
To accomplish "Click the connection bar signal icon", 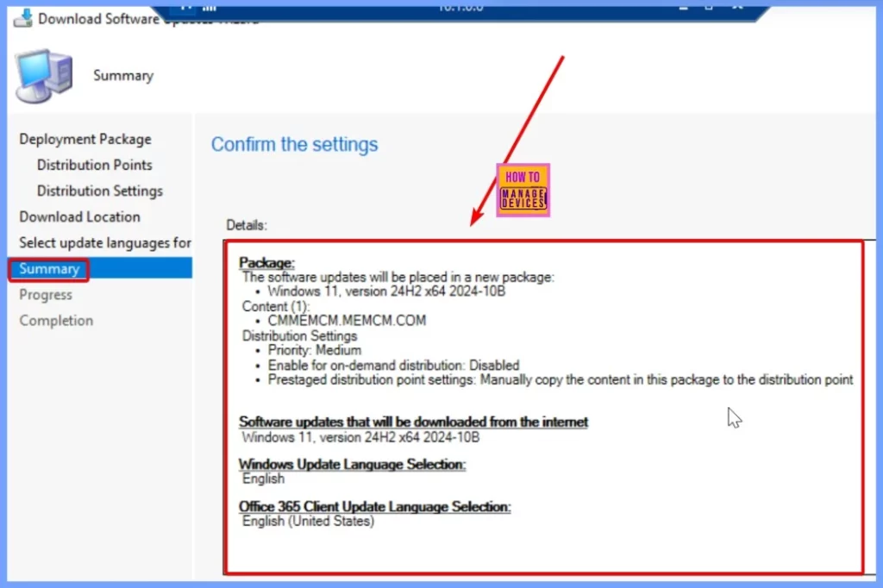I will point(209,7).
